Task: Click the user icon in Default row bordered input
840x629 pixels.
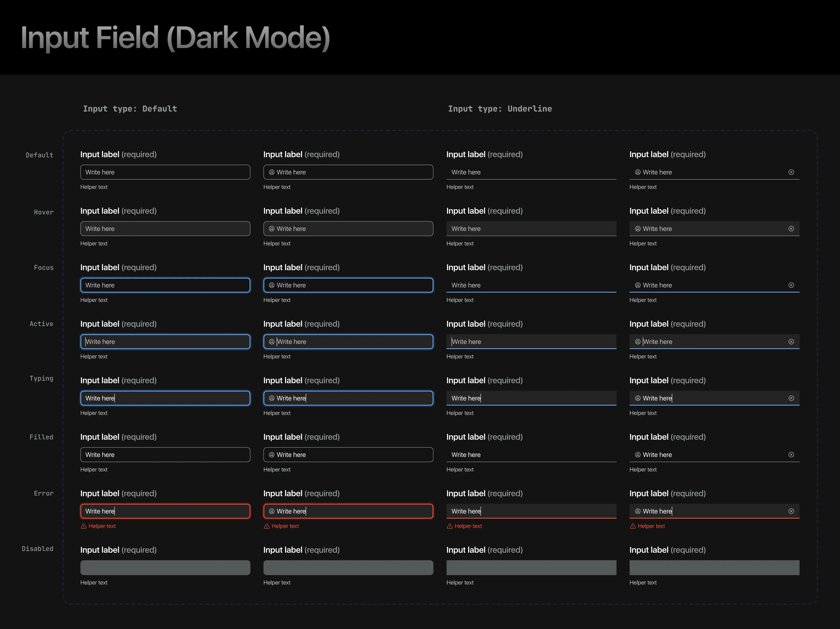Action: tap(272, 172)
